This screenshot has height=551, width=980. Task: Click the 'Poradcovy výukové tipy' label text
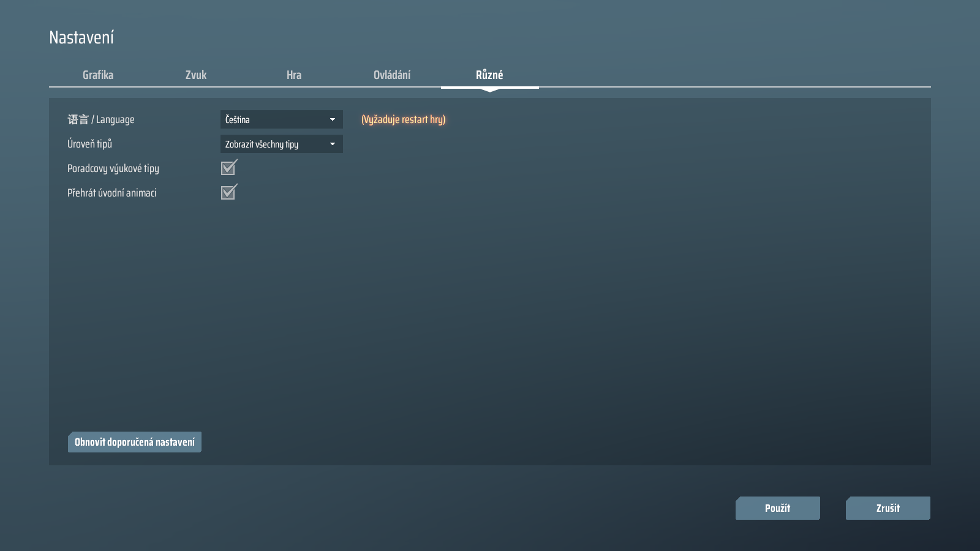pos(113,168)
